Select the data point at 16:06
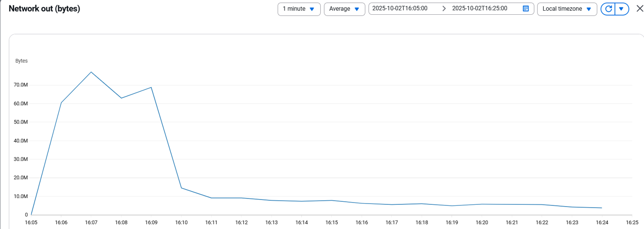This screenshot has height=229, width=644. point(61,103)
